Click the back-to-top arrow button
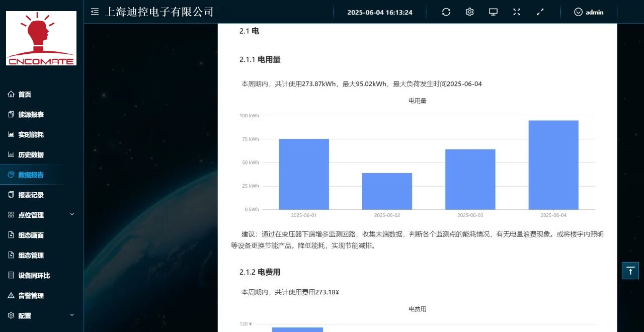The width and height of the screenshot is (644, 332). [x=630, y=270]
